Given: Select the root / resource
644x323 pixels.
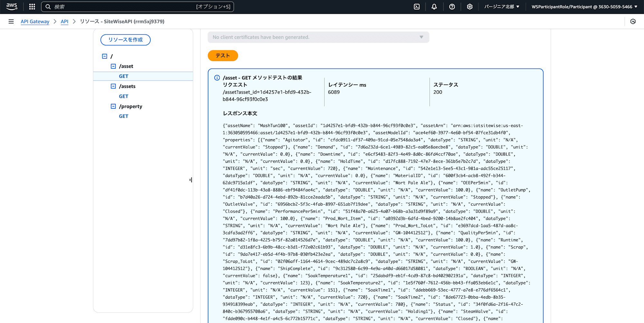Looking at the screenshot, I should pyautogui.click(x=112, y=56).
